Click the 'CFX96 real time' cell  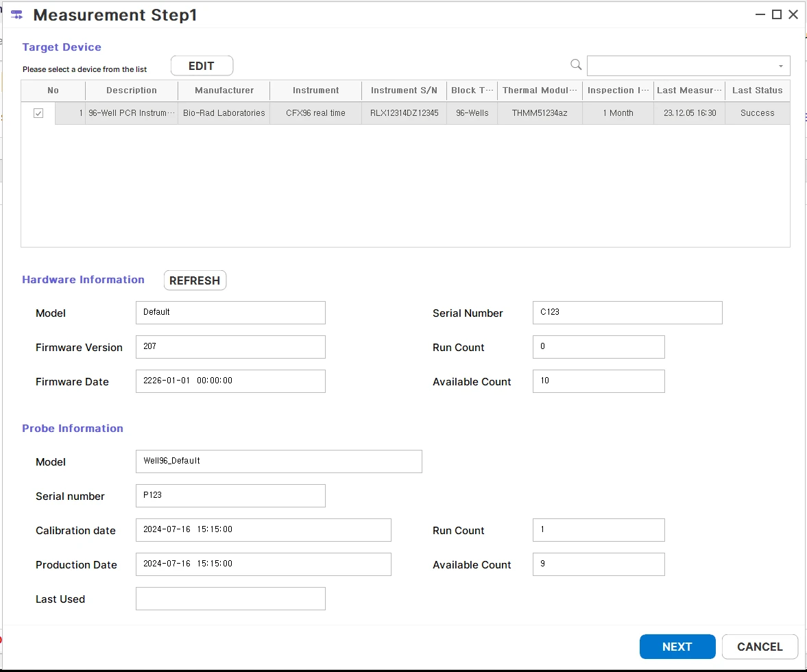click(315, 113)
